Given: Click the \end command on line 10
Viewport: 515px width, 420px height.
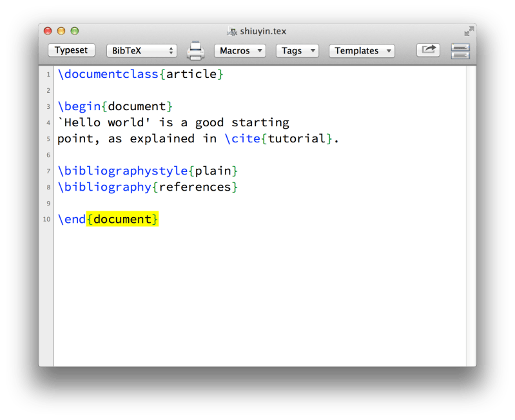Looking at the screenshot, I should 72,219.
